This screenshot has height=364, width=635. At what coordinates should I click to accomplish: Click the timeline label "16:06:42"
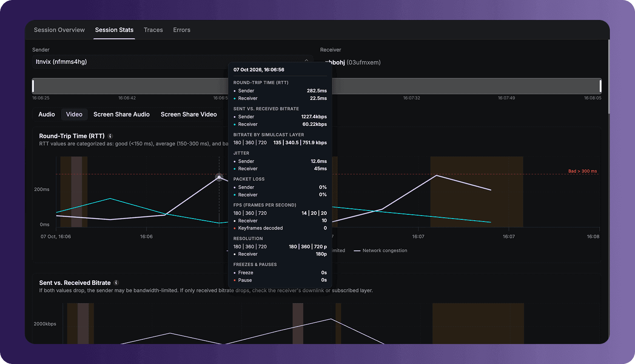point(127,98)
